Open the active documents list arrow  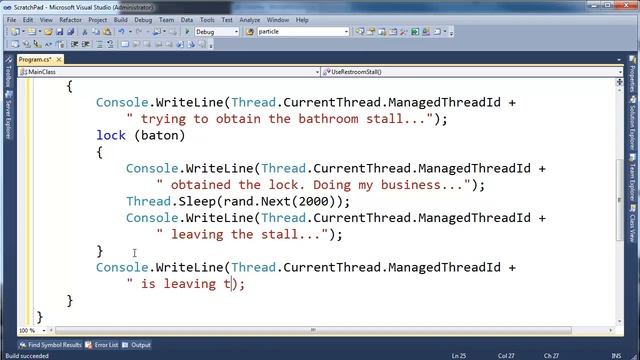pos(619,60)
